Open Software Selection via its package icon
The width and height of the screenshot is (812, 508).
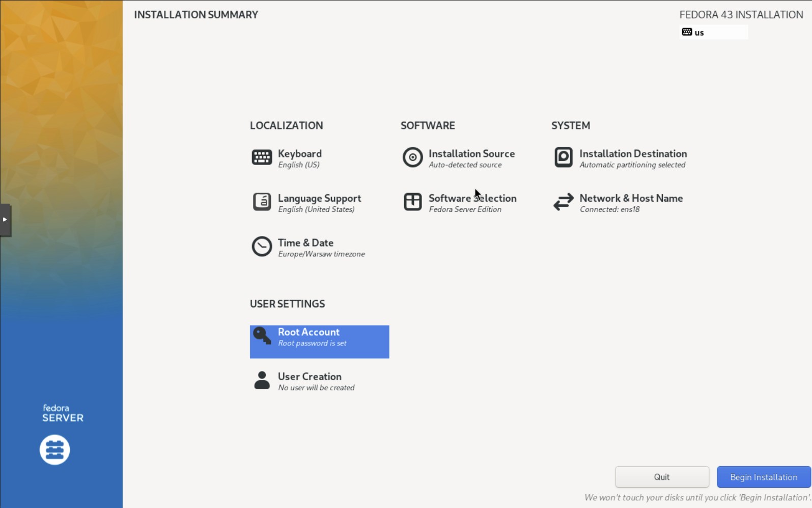tap(412, 202)
